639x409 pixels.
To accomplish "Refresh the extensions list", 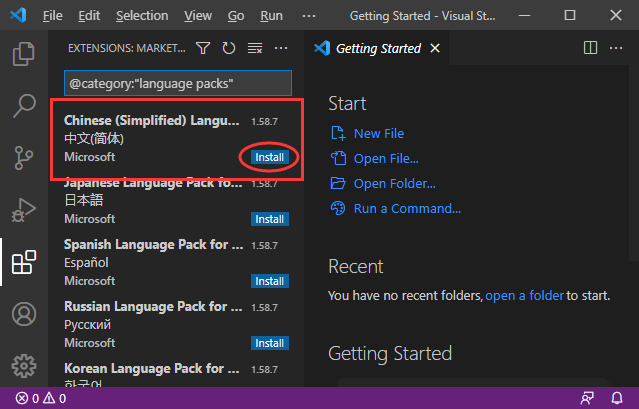I will pyautogui.click(x=229, y=48).
